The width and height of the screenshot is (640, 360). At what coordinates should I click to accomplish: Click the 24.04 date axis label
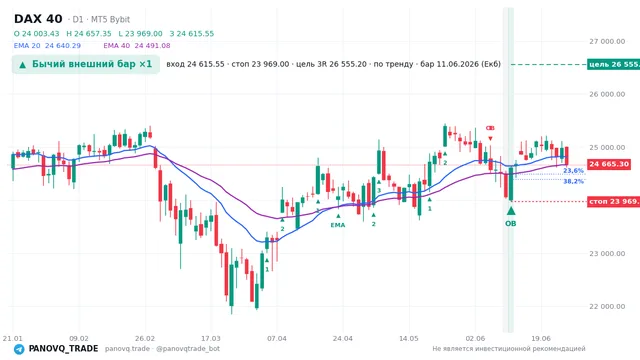(x=342, y=338)
